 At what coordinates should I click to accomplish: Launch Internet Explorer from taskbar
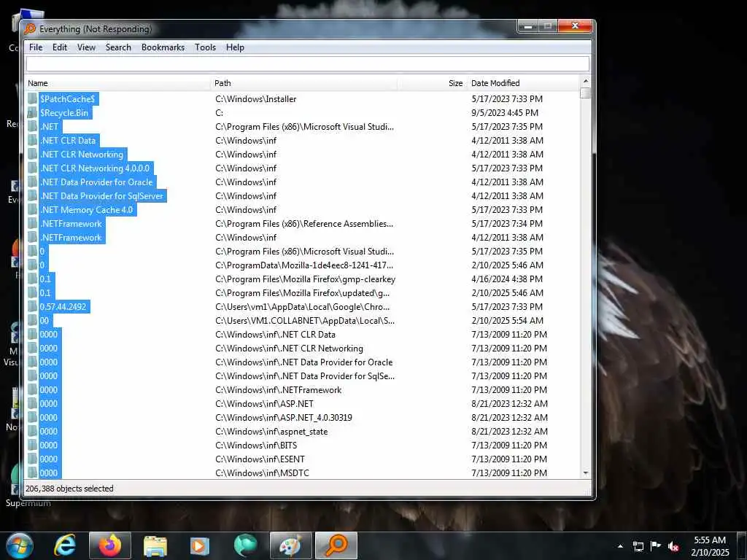(65, 545)
